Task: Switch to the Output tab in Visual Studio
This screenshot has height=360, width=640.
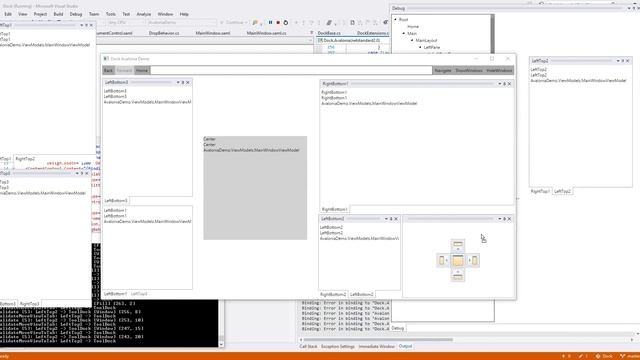Action: pos(405,346)
